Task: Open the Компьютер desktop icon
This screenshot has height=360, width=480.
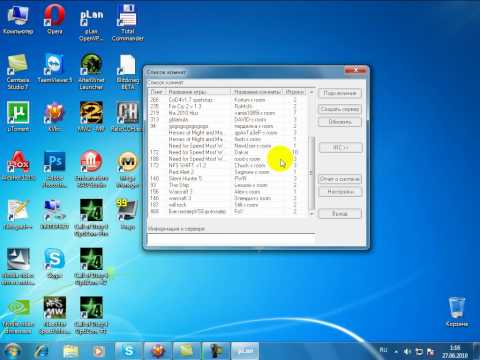Action: click(x=18, y=19)
